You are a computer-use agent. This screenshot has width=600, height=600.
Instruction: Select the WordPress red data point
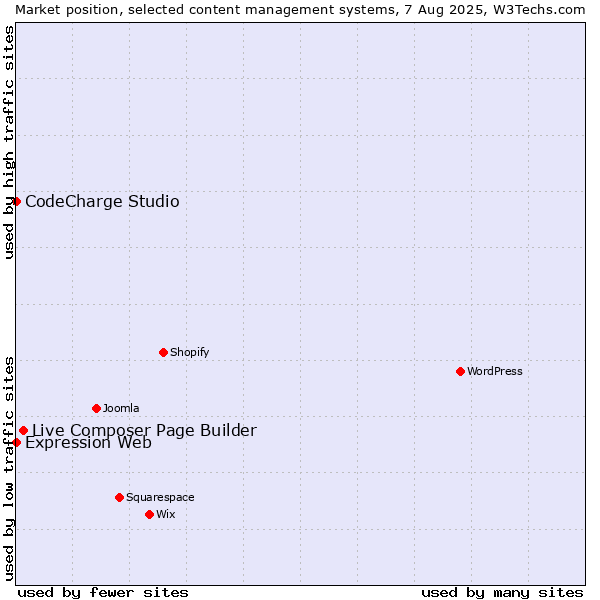tap(460, 371)
